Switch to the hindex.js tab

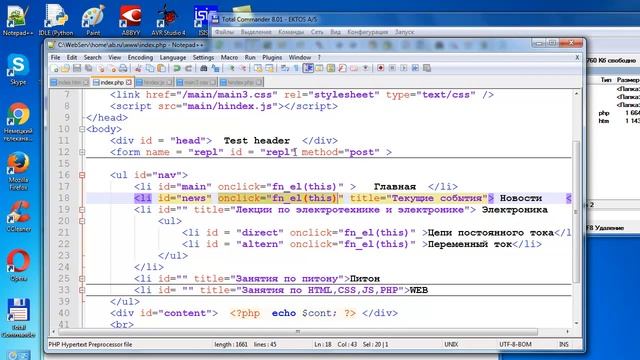[154, 82]
